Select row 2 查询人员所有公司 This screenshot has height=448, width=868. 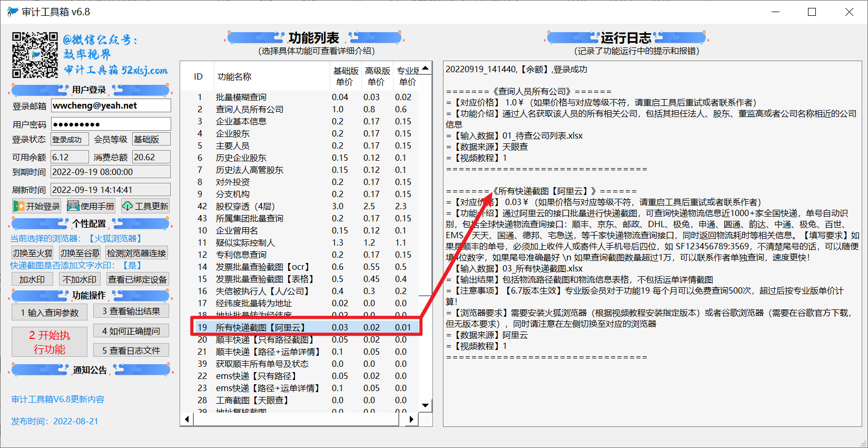point(300,109)
